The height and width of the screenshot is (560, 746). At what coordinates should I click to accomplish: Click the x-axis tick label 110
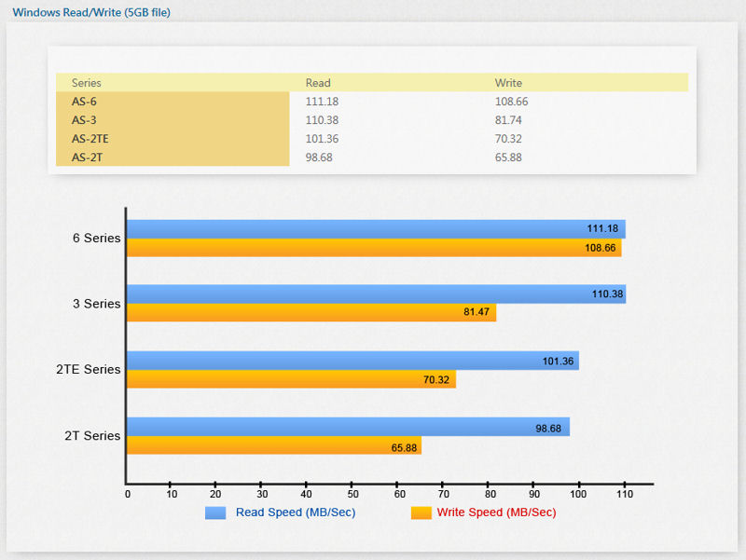pos(625,495)
